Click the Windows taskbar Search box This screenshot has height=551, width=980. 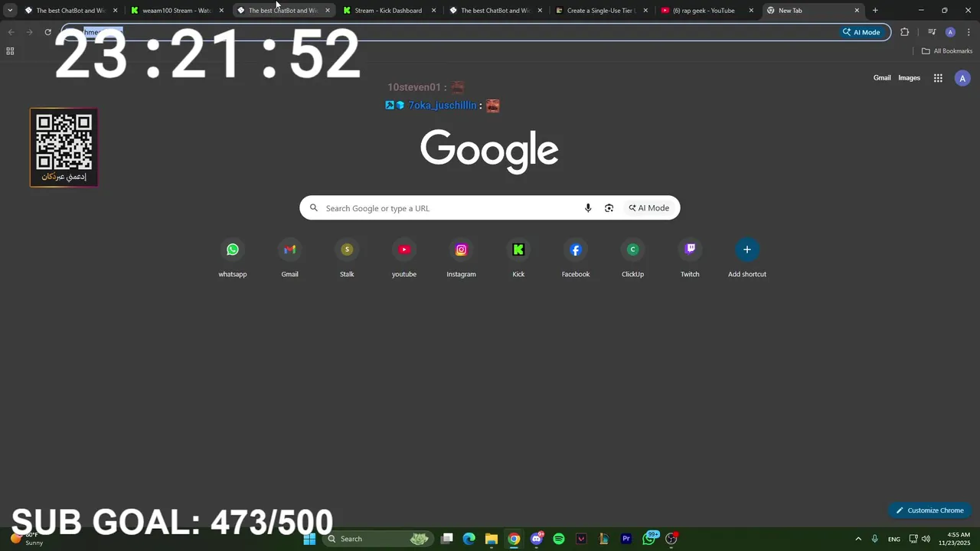(377, 539)
